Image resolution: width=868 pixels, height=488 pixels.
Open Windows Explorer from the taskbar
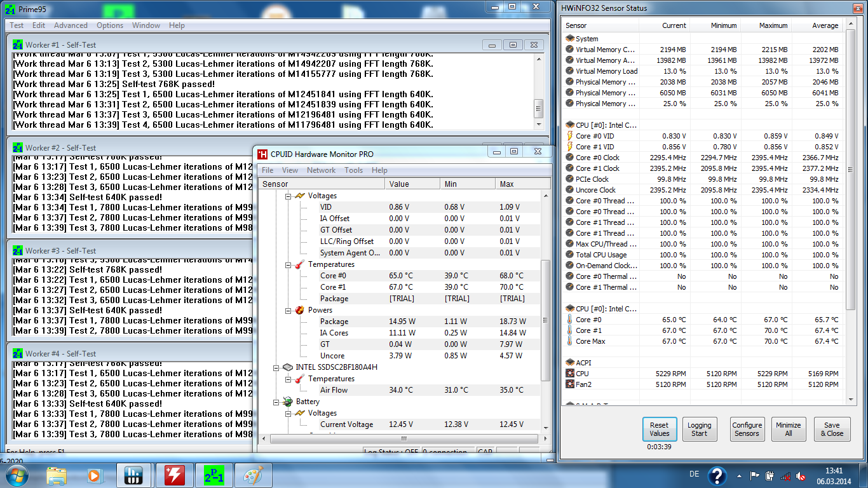57,475
